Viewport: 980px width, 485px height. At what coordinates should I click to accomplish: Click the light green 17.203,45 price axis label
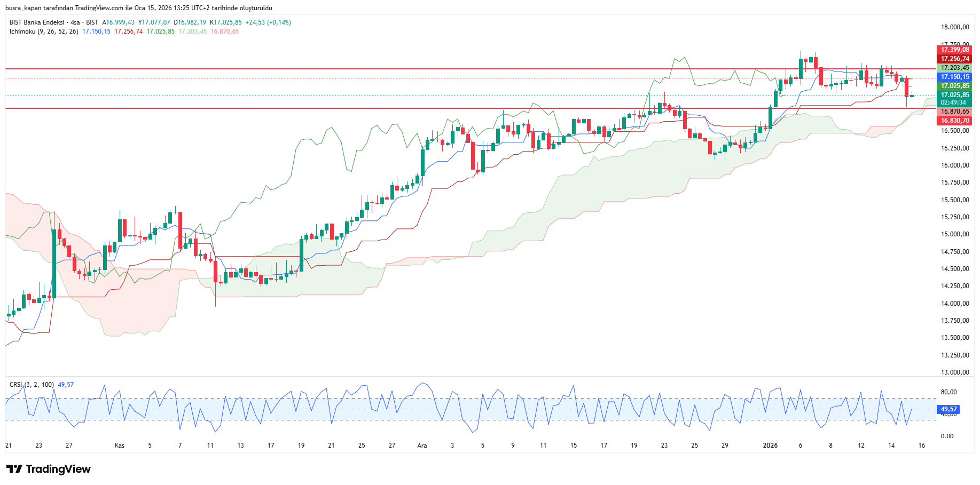pyautogui.click(x=954, y=68)
